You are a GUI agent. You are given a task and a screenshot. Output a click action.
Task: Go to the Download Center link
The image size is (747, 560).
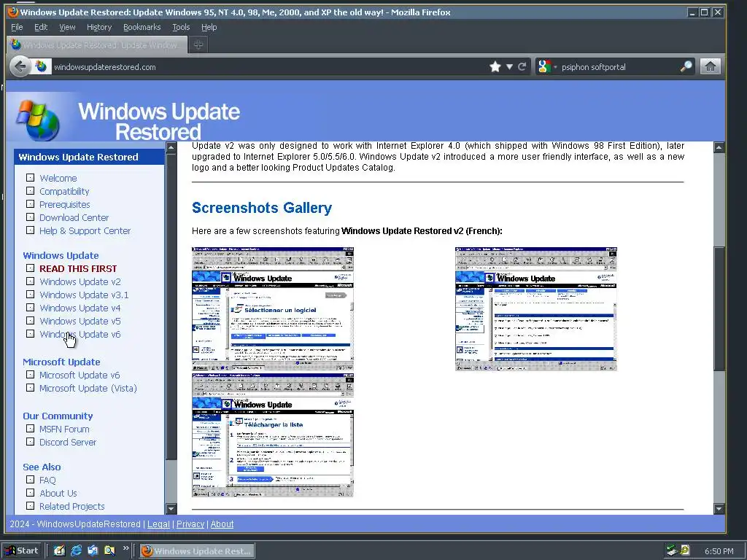(74, 217)
